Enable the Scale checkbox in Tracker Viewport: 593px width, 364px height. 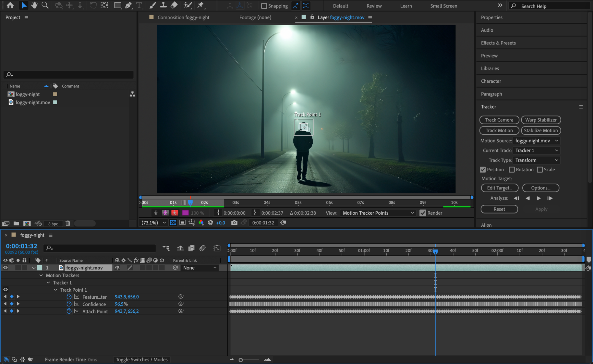(540, 170)
